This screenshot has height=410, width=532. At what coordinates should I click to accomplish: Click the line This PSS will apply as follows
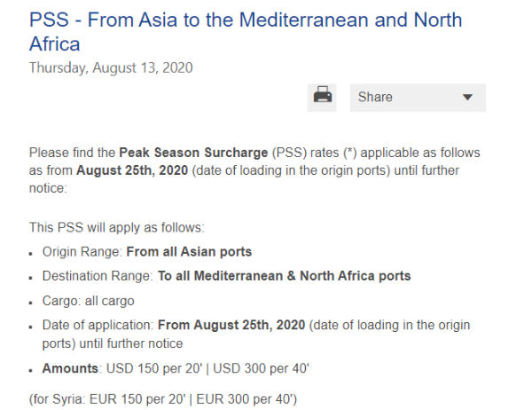117,227
